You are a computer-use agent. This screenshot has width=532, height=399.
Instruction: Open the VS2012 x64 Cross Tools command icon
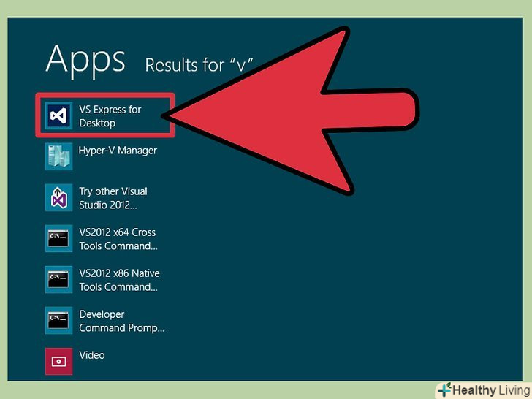click(x=58, y=238)
